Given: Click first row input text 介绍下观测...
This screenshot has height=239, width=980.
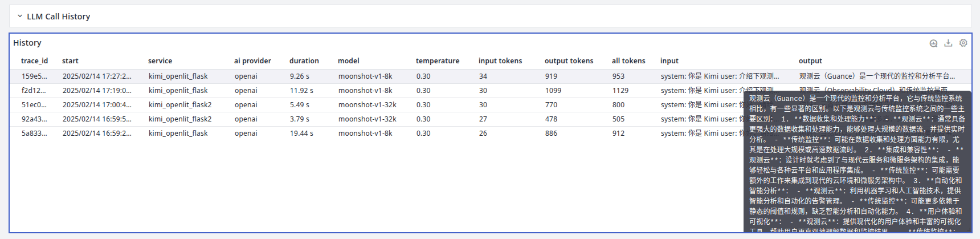Looking at the screenshot, I should tap(759, 76).
